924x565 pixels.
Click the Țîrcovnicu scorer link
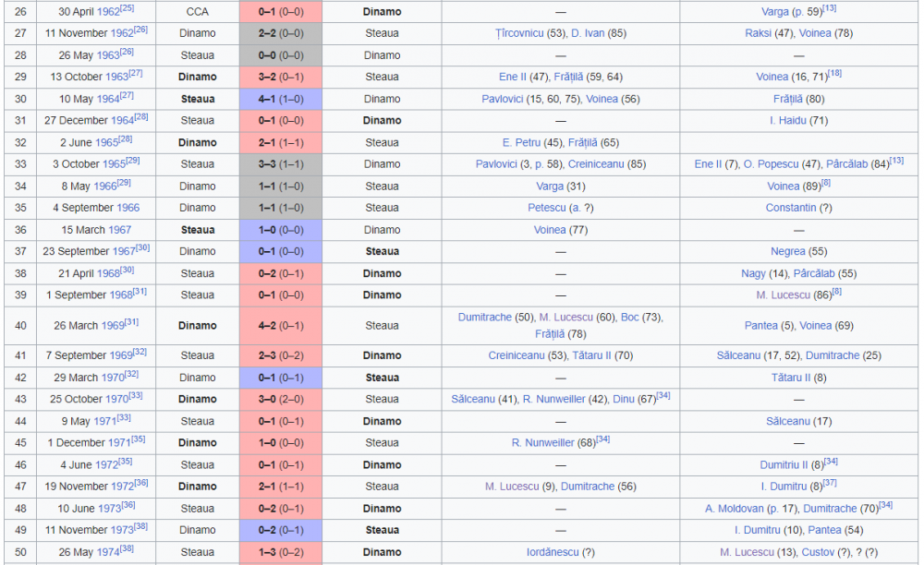coord(519,33)
